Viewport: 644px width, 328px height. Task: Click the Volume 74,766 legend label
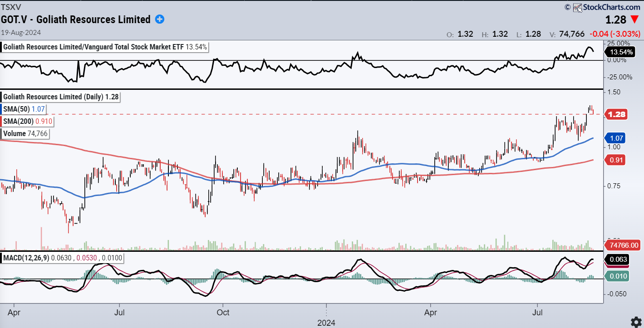coord(25,133)
